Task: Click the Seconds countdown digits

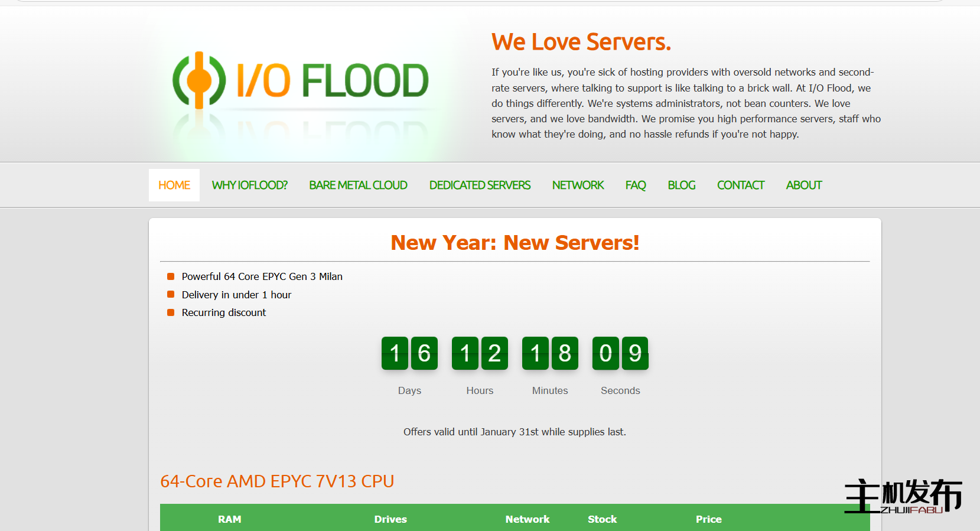Action: tap(620, 353)
